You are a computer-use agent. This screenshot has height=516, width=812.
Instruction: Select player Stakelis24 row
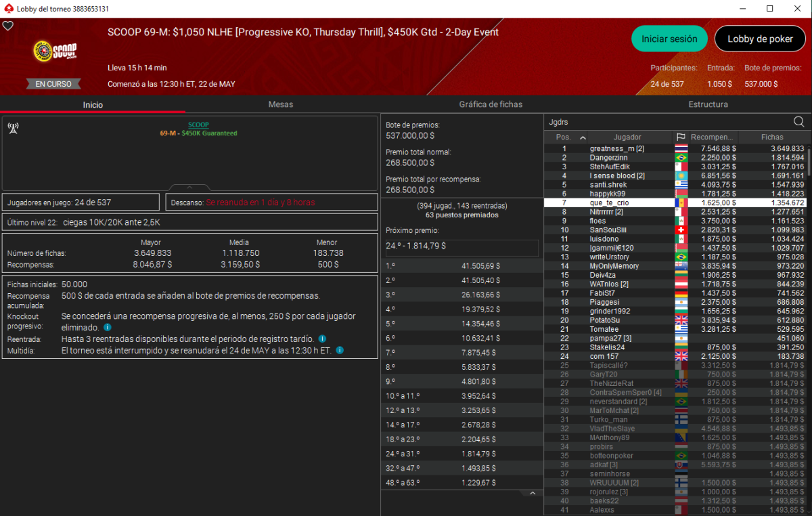click(675, 347)
